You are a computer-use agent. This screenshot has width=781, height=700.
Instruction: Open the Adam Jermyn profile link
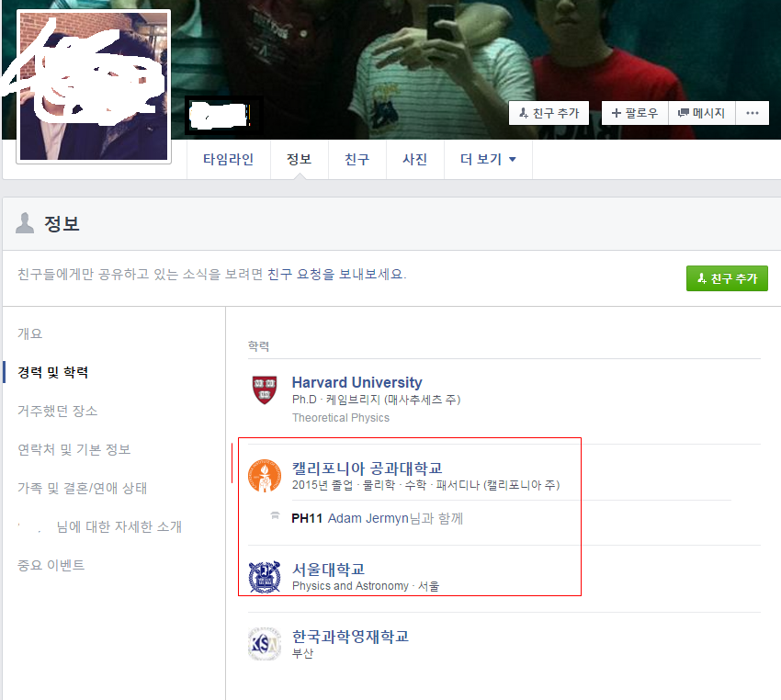[368, 518]
